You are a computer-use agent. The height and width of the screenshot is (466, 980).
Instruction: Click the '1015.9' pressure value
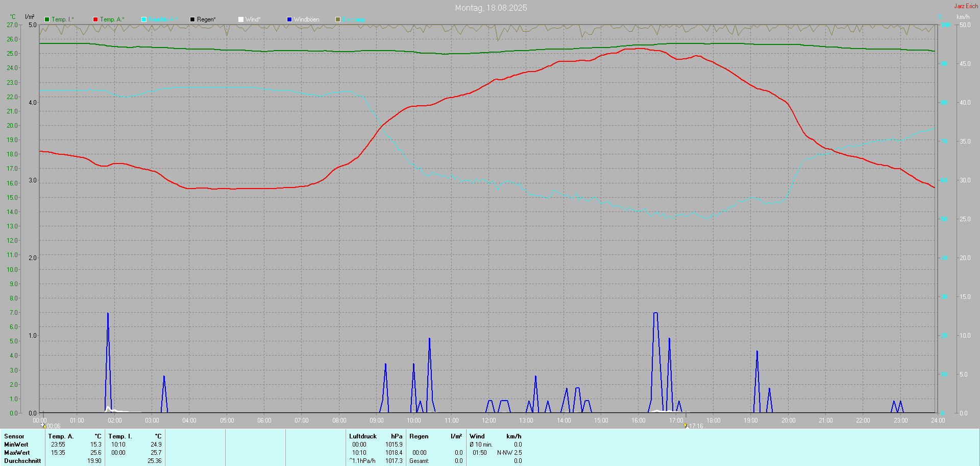(x=394, y=445)
